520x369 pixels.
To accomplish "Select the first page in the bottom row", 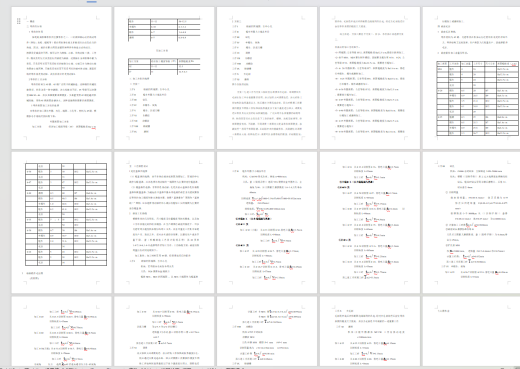I will [61, 331].
